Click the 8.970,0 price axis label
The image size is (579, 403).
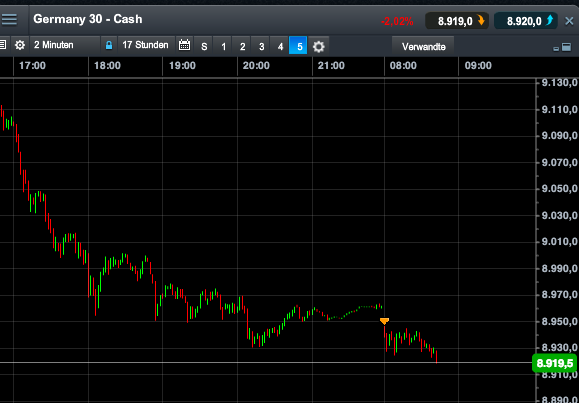point(559,295)
